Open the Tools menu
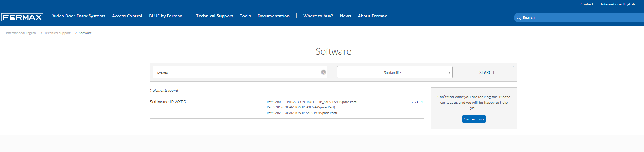This screenshot has width=644, height=152. [x=245, y=16]
